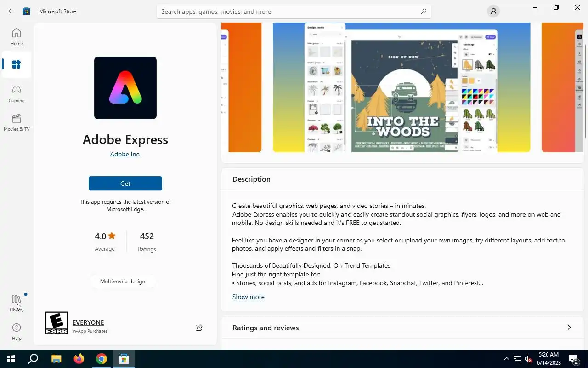This screenshot has width=588, height=368.
Task: Click Get to install Adobe Express
Action: pos(125,184)
